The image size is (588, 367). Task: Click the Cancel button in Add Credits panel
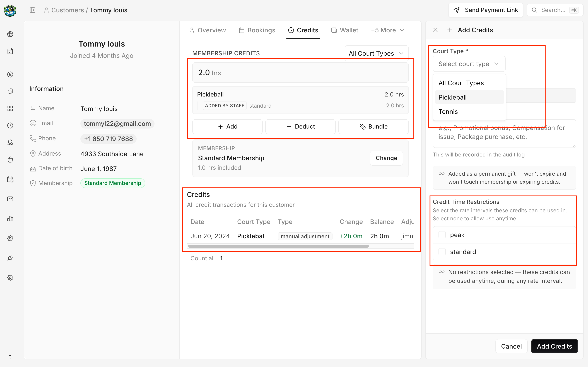click(x=511, y=346)
